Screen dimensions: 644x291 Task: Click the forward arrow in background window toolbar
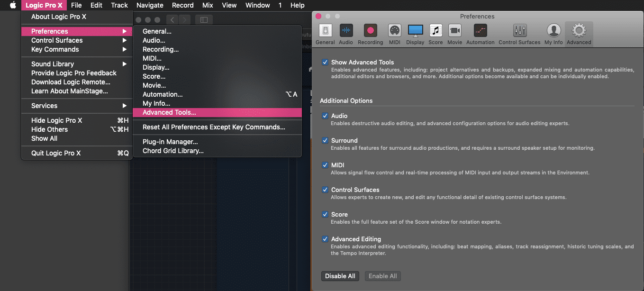pos(185,20)
